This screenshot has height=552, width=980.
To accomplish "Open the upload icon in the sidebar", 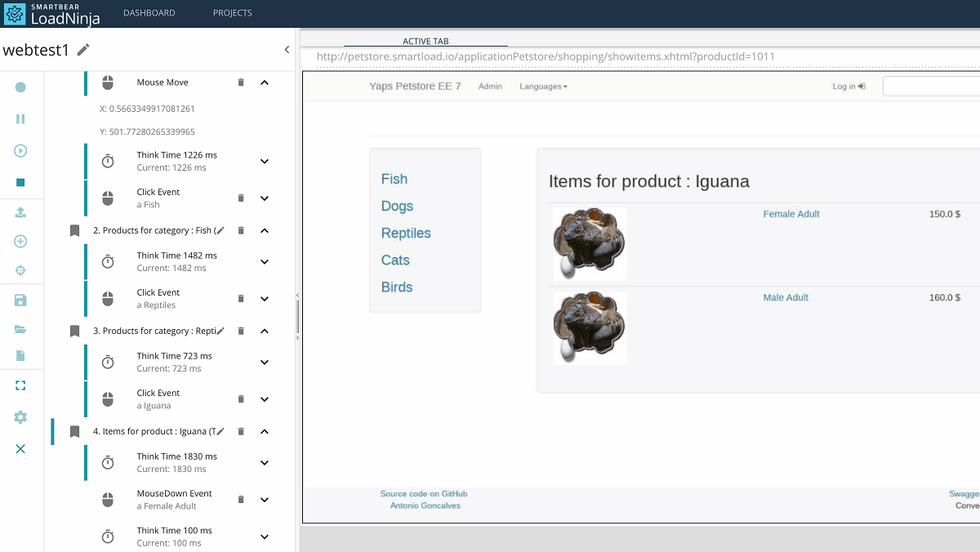I will pyautogui.click(x=20, y=212).
